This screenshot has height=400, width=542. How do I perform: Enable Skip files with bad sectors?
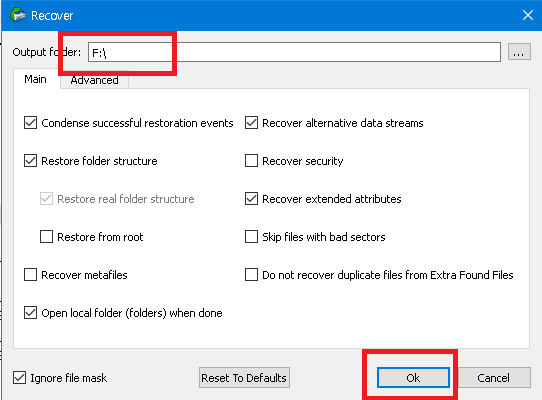[x=251, y=237]
